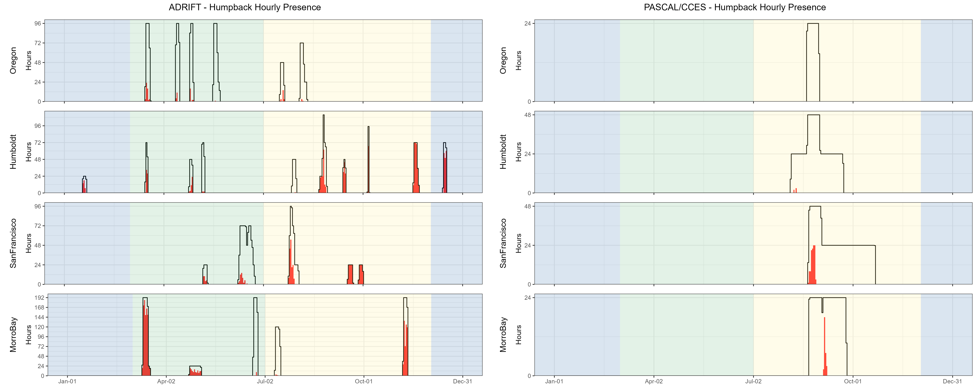Click the 120 y-axis tick in ADRIFT MorroBay
Screen dimensions: 980x392
tap(39, 327)
